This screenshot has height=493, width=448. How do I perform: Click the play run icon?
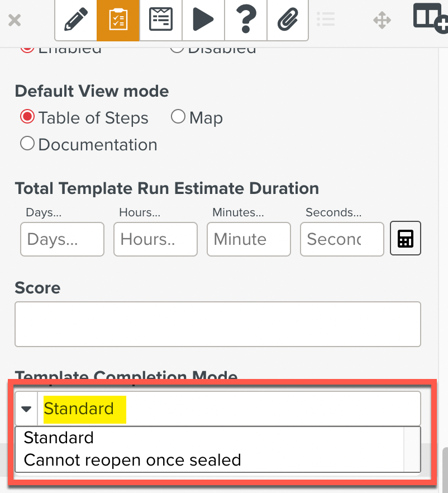(x=203, y=21)
